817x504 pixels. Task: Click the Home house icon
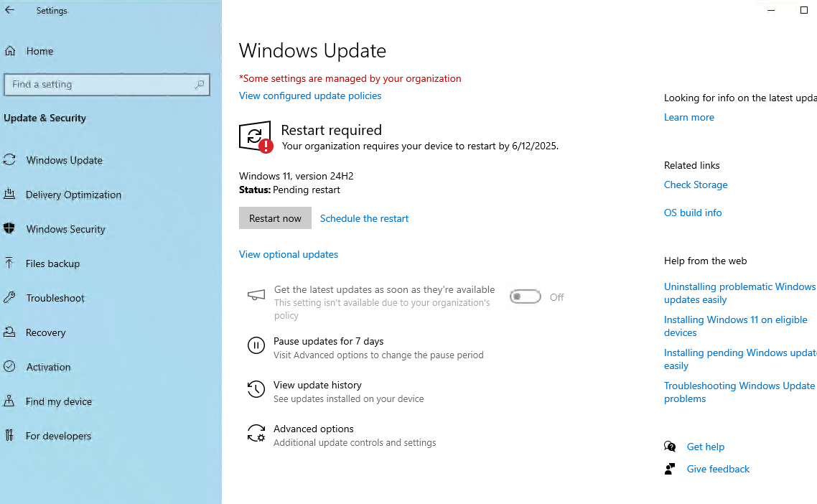10,50
